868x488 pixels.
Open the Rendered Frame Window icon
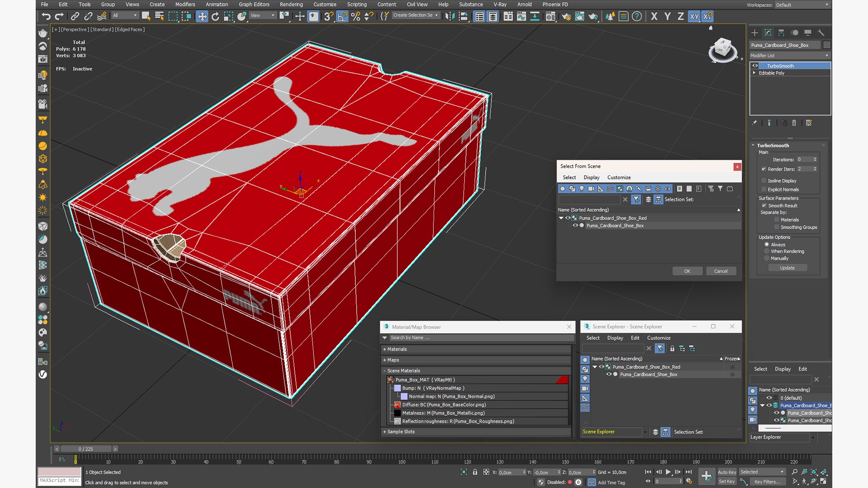point(580,16)
